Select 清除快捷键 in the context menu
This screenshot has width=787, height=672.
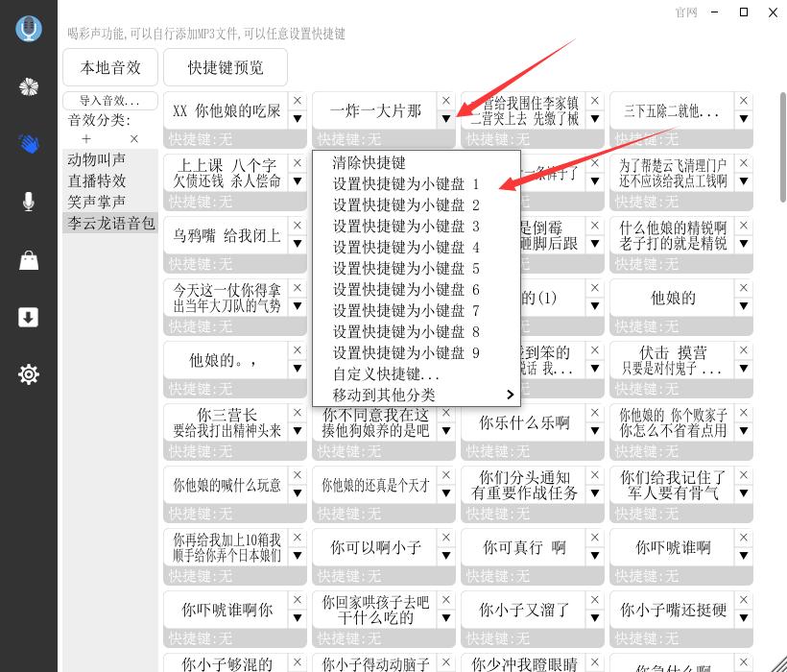(x=368, y=163)
